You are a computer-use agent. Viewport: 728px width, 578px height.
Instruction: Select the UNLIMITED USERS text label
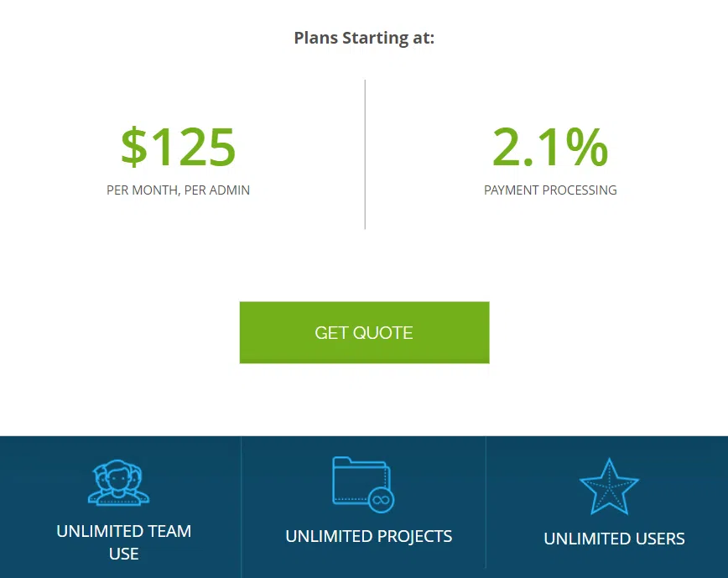[x=614, y=539]
